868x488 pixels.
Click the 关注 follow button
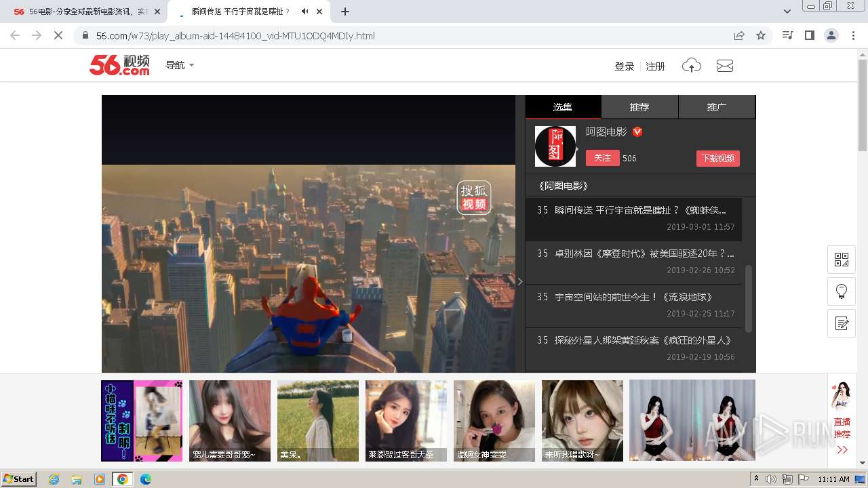coord(603,158)
